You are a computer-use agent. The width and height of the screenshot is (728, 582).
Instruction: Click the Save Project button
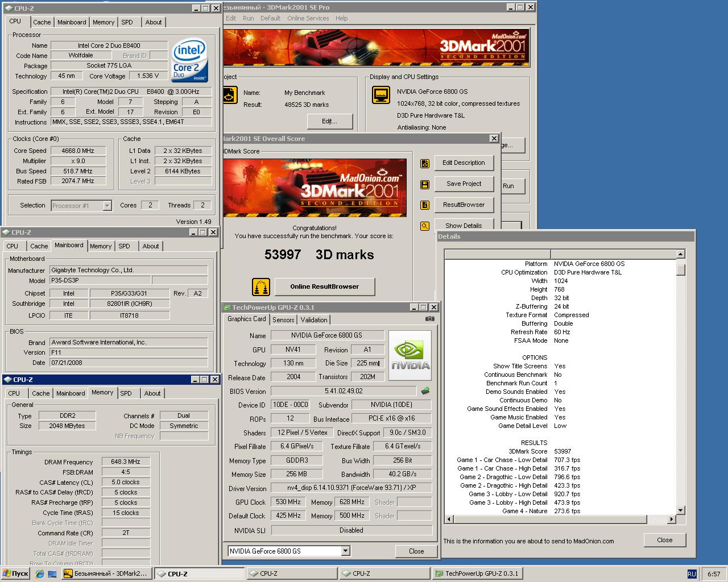pos(464,184)
